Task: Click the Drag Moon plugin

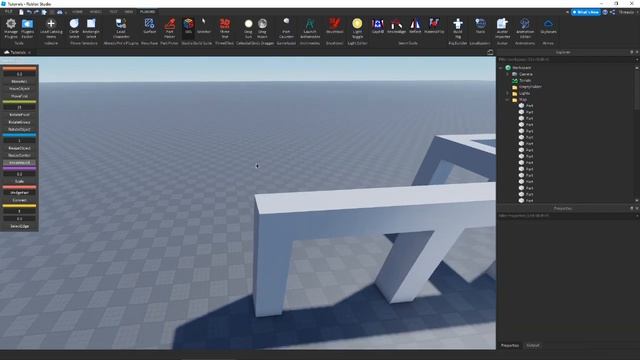Action: pyautogui.click(x=262, y=28)
